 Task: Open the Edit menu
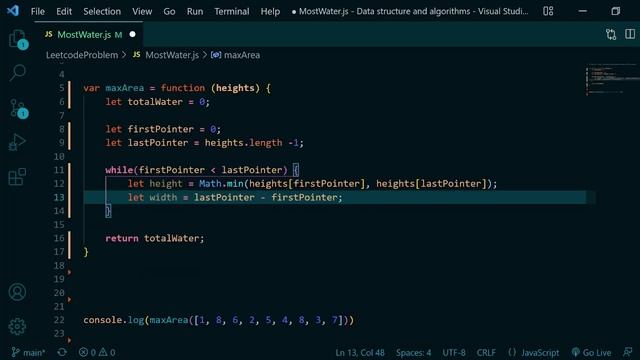64,11
